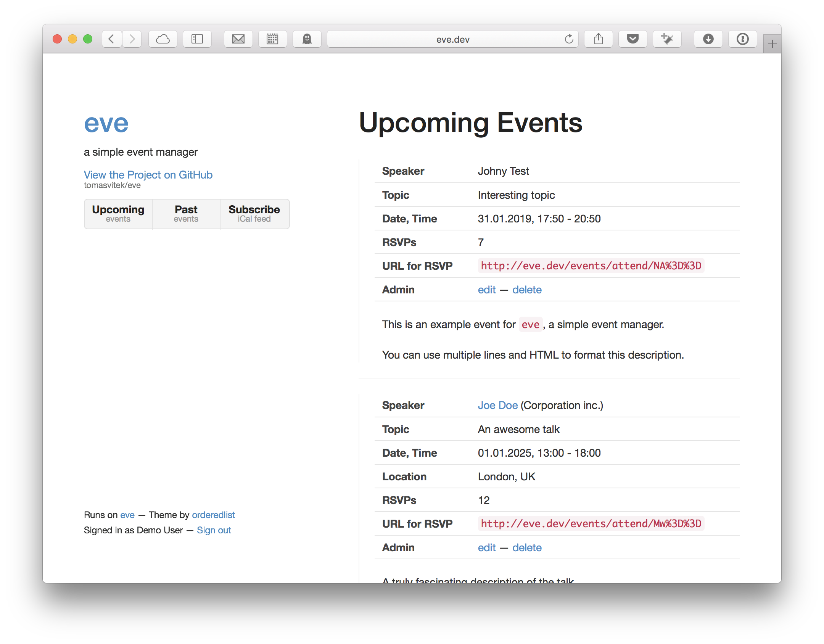824x644 pixels.
Task: Click the iCloud tabs cloud icon
Action: (x=163, y=39)
